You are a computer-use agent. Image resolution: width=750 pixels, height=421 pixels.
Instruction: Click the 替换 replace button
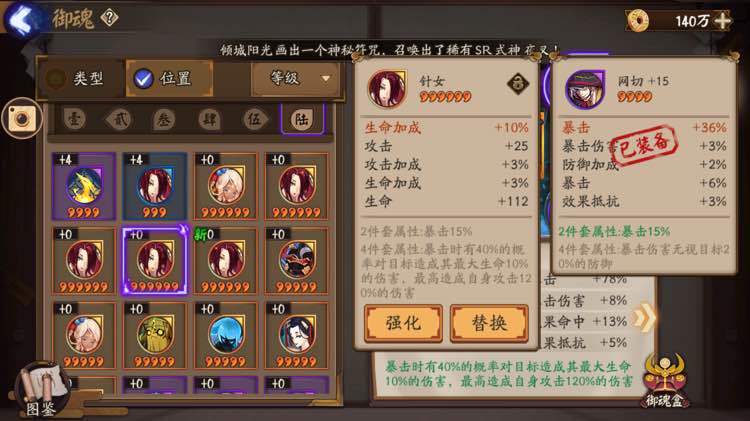[489, 323]
